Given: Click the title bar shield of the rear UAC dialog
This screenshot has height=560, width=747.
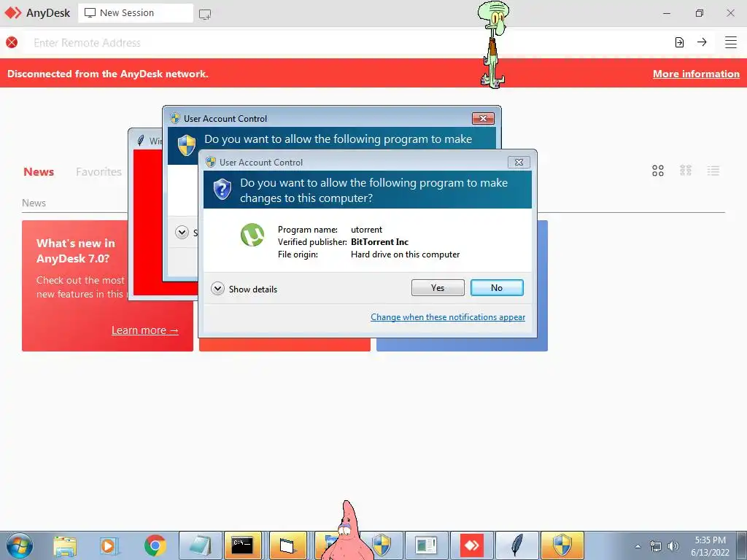Looking at the screenshot, I should [x=175, y=118].
